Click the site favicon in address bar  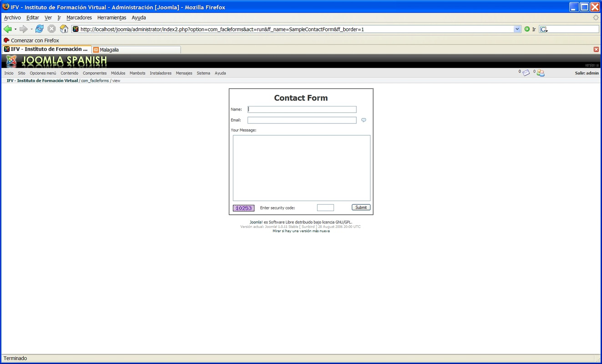[x=76, y=29]
